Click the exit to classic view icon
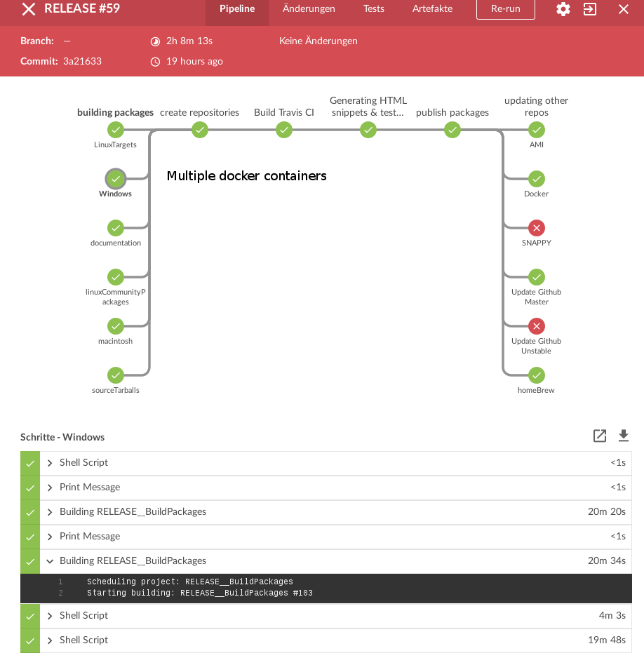 (590, 9)
